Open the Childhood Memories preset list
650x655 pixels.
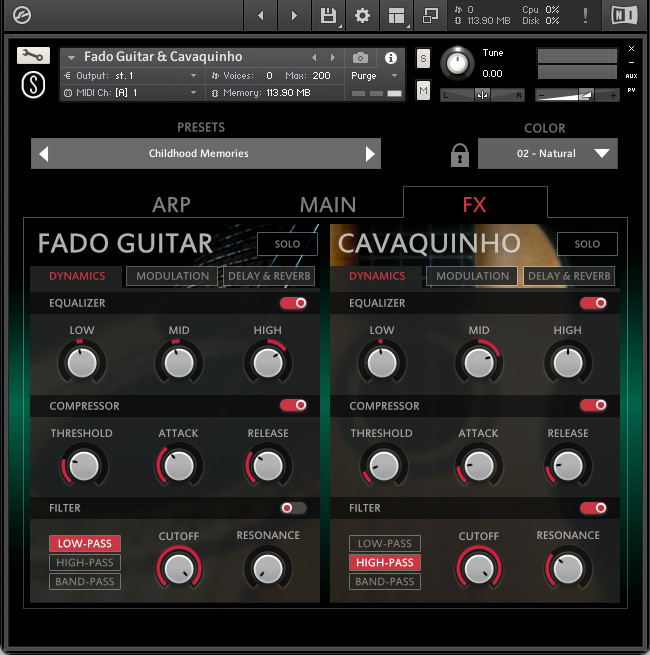[x=199, y=154]
